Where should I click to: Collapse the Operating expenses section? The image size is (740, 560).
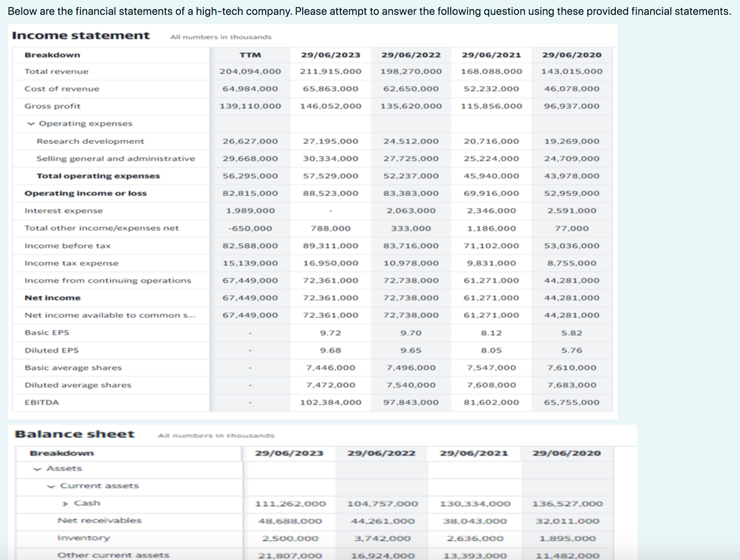[x=31, y=123]
